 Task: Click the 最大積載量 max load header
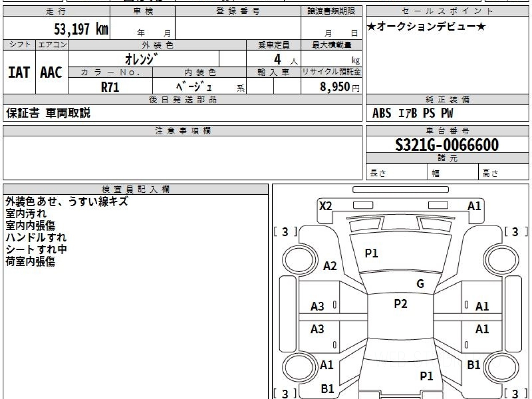click(331, 45)
